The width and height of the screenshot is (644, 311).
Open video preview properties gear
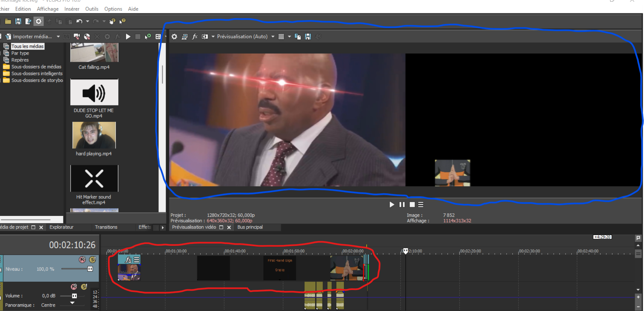[174, 37]
